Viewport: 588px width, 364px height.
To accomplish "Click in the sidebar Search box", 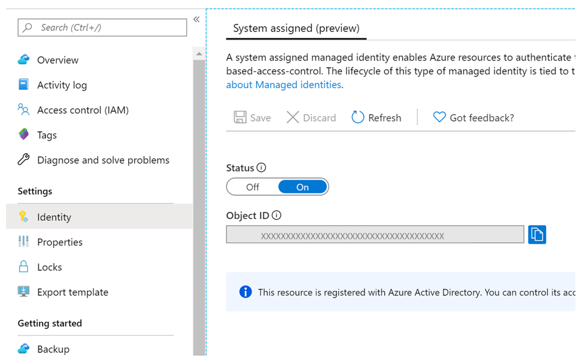I will [x=108, y=28].
